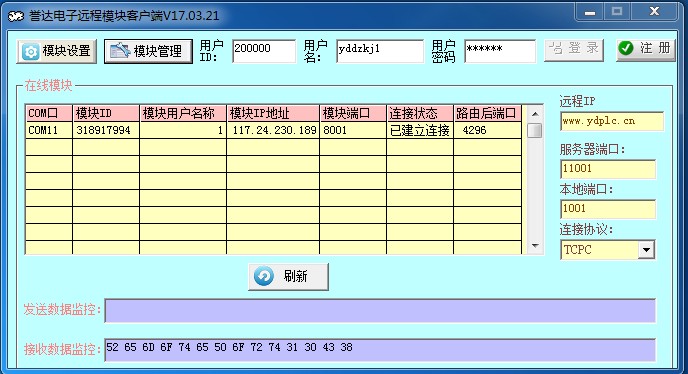Click the table scrollbar up arrow
Viewport: 688px width, 374px height.
(535, 114)
